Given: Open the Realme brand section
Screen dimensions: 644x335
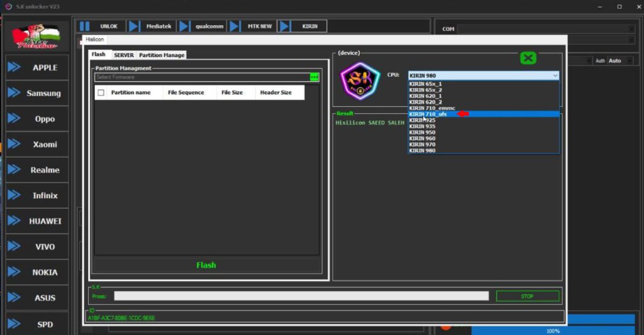Looking at the screenshot, I should (37, 170).
